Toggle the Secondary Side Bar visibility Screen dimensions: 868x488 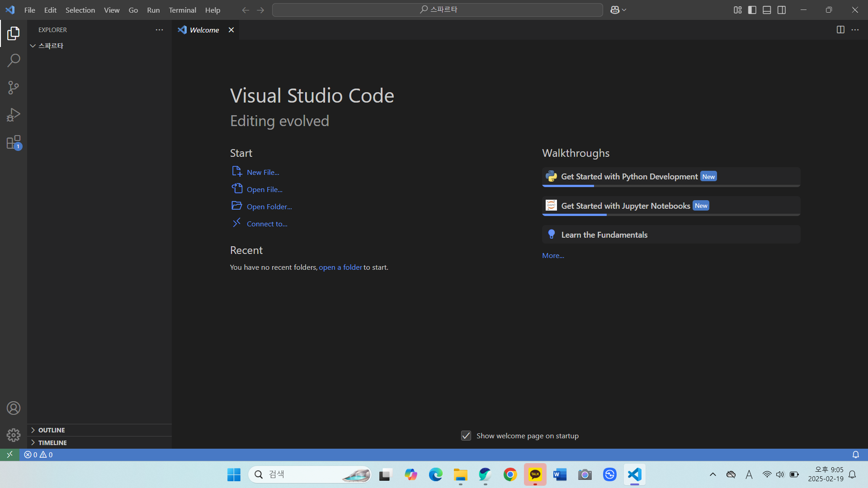click(782, 10)
